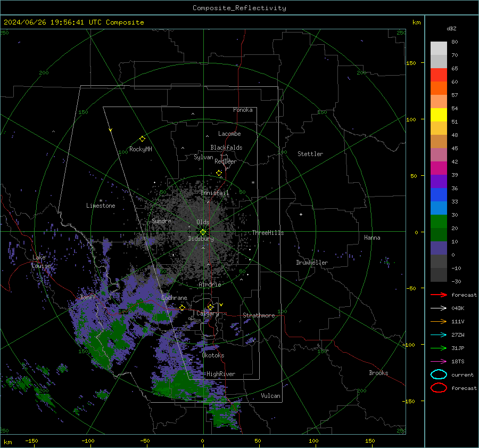Click the Cochrane label
The width and height of the screenshot is (479, 448).
tap(174, 298)
